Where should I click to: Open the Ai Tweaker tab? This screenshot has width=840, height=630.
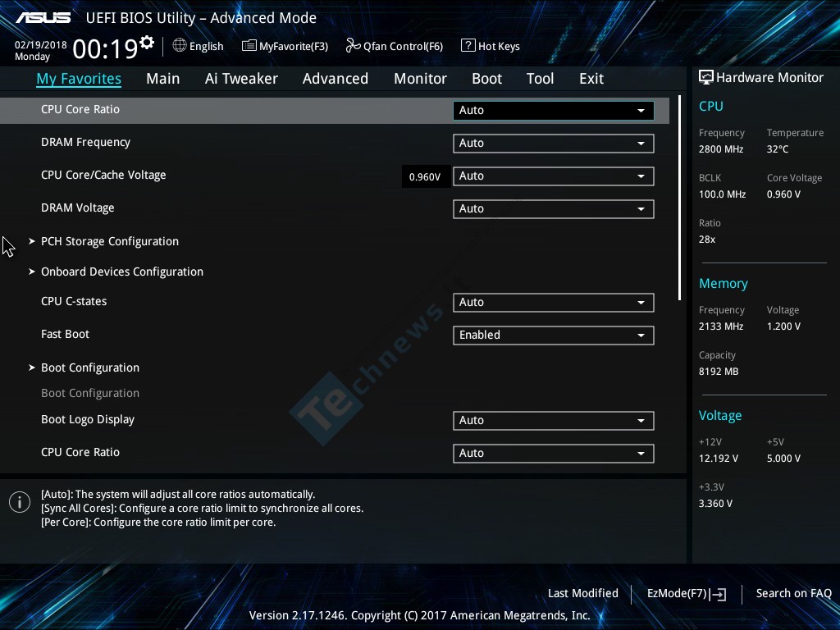pyautogui.click(x=241, y=79)
